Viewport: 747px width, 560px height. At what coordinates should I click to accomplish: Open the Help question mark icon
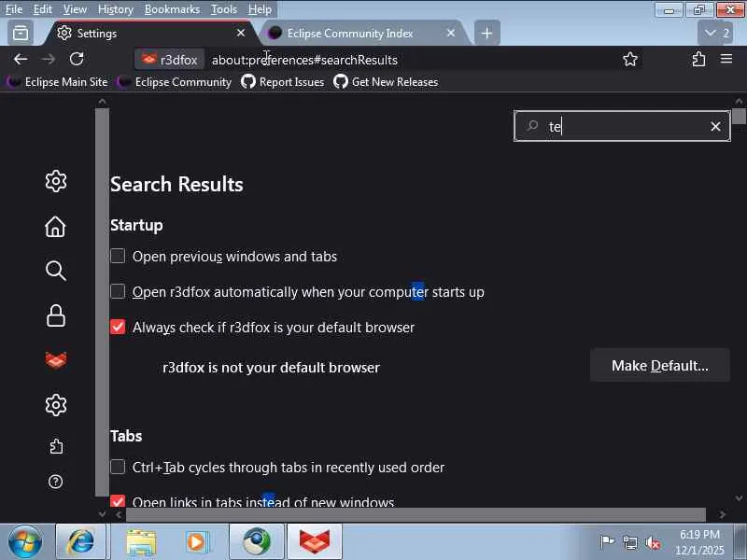click(x=56, y=482)
